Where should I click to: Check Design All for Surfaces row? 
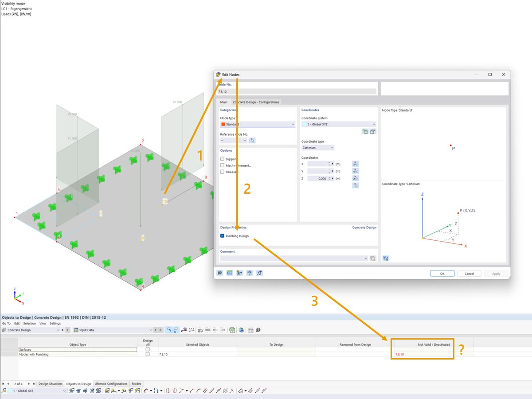[x=148, y=349]
